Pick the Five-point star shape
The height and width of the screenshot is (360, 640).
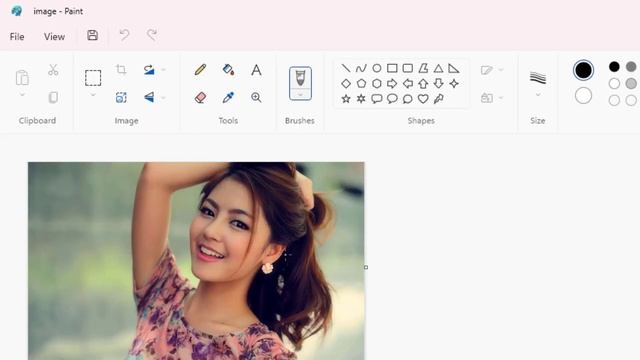pos(346,99)
